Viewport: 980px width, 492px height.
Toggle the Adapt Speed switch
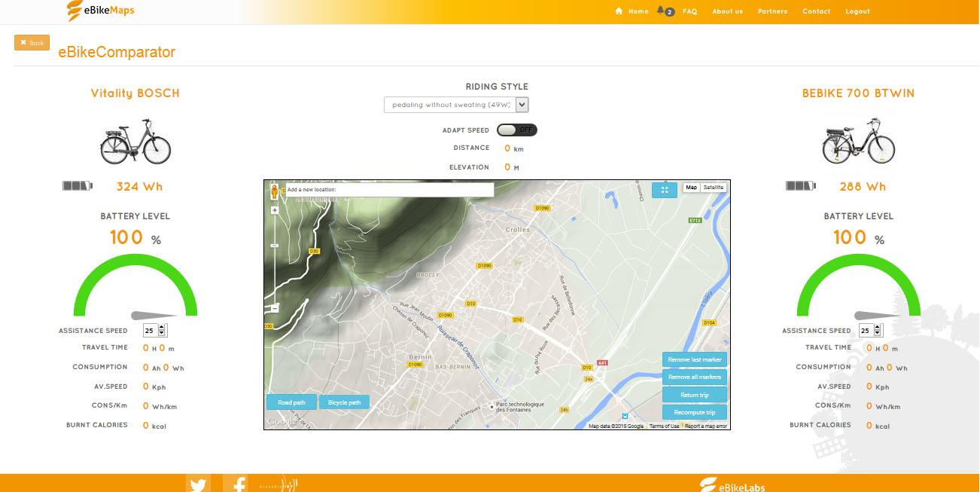517,130
